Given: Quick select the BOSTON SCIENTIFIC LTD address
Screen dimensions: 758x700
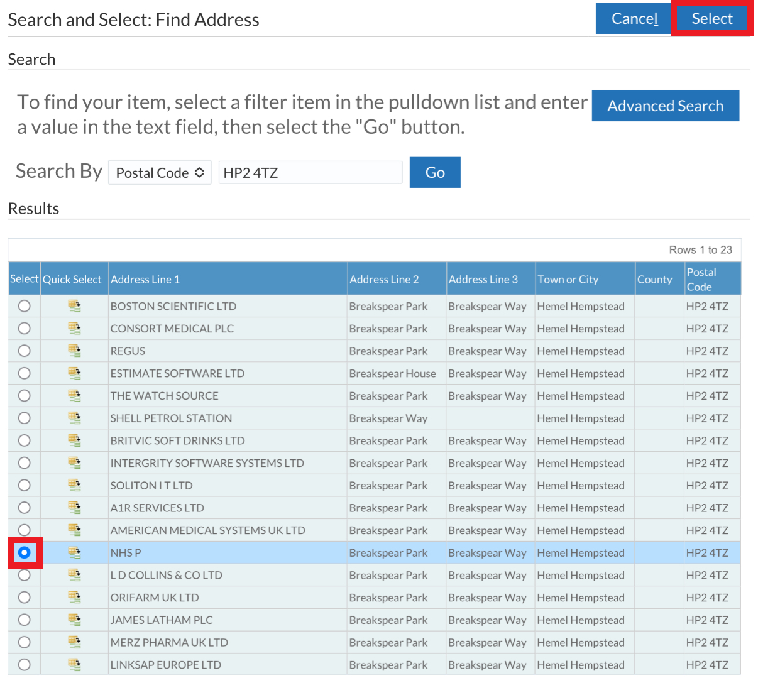Looking at the screenshot, I should (74, 306).
